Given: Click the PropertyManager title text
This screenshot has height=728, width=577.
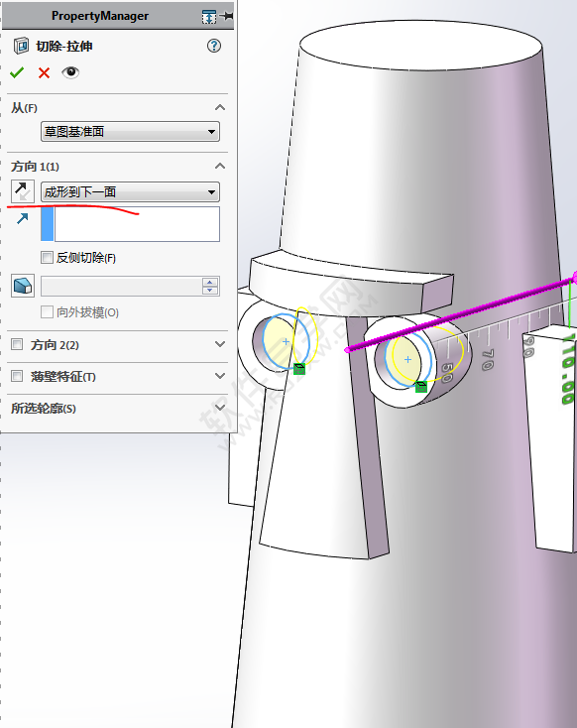Looking at the screenshot, I should 100,16.
